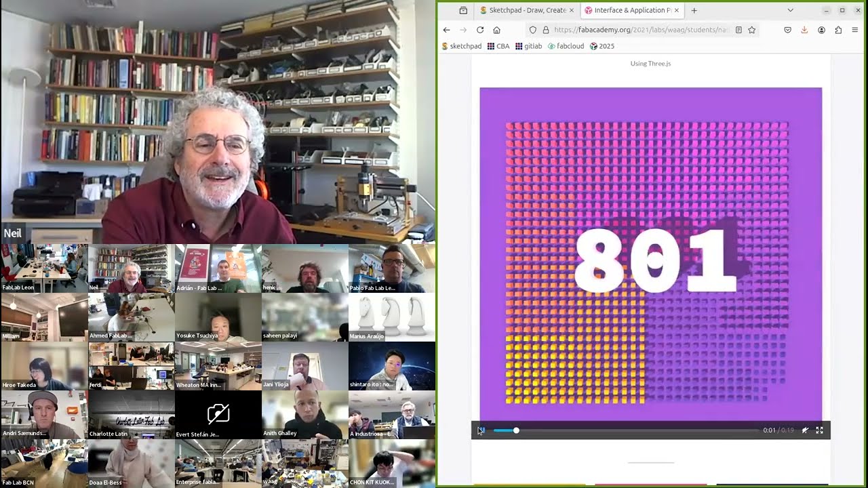Screen dimensions: 868x488
Task: Select the Yosuke Tsuchiya video tile
Action: (218, 317)
